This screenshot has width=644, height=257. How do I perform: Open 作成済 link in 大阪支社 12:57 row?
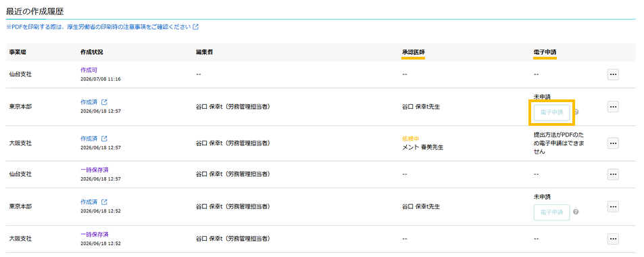89,139
